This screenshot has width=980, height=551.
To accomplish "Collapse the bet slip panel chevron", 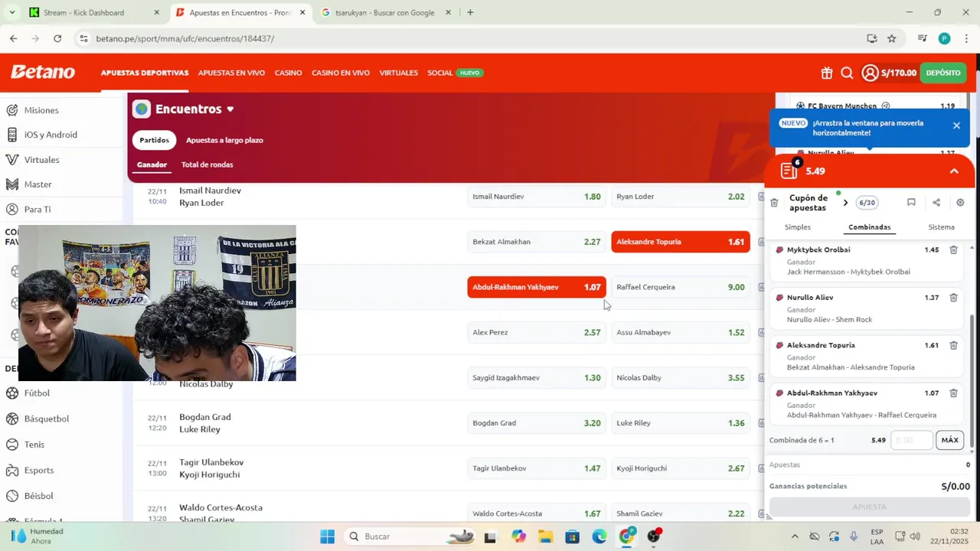I will point(954,171).
